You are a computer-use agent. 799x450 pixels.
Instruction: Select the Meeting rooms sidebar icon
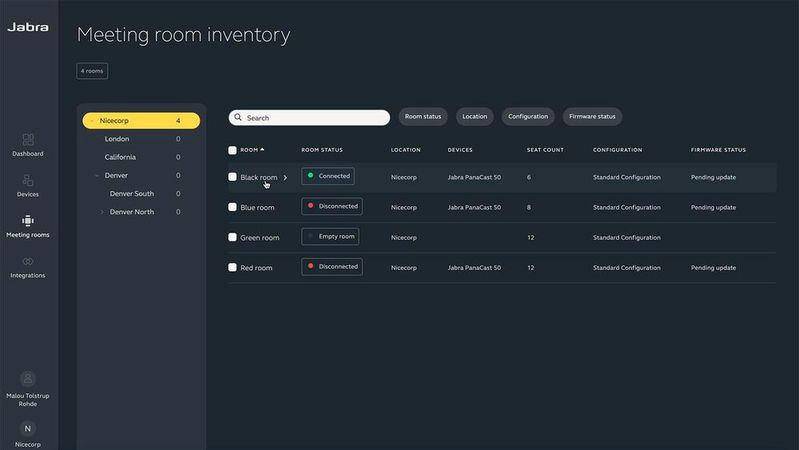28,221
